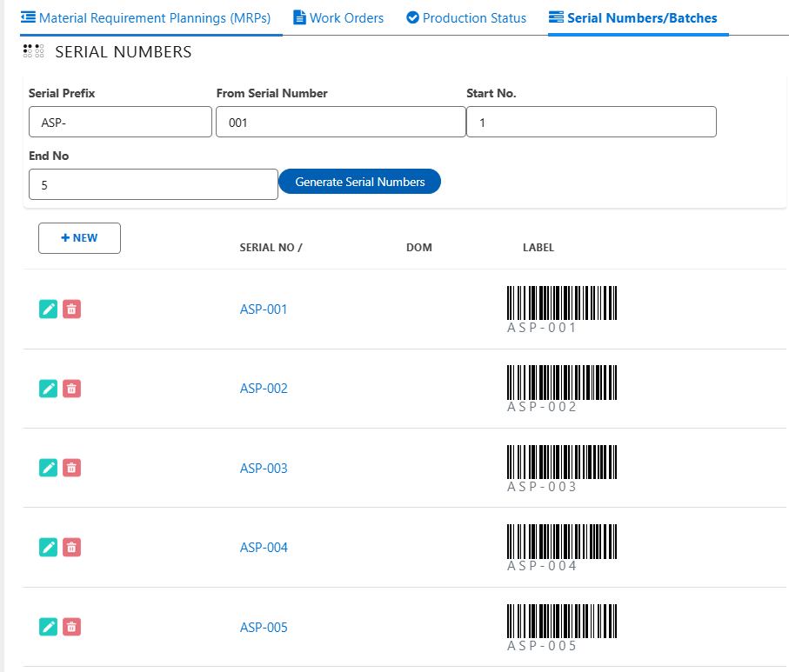Click into the From Serial Number field

click(340, 123)
